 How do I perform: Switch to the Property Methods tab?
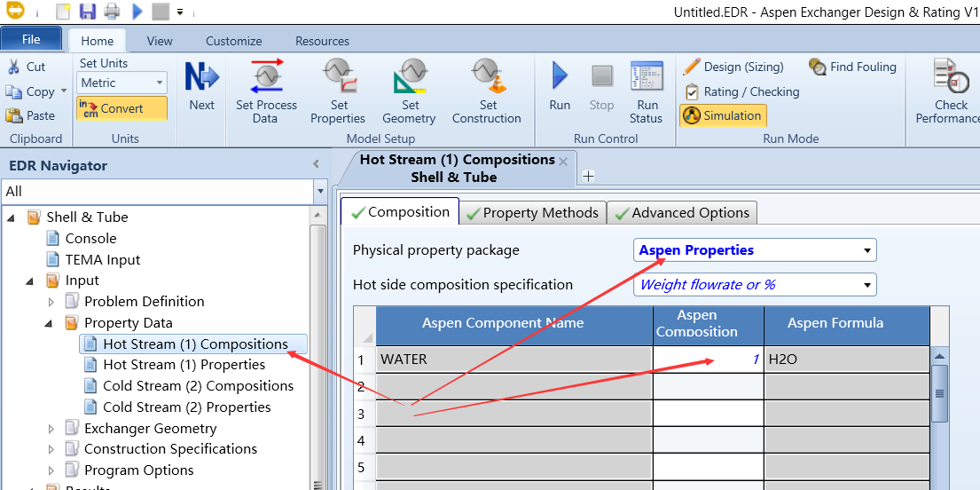(x=534, y=212)
